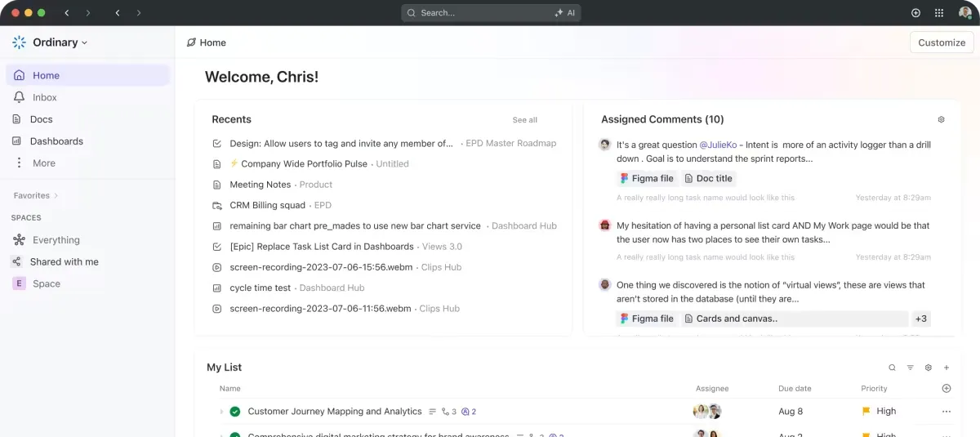Open row ellipsis menu for Customer Journey task

pos(947,412)
